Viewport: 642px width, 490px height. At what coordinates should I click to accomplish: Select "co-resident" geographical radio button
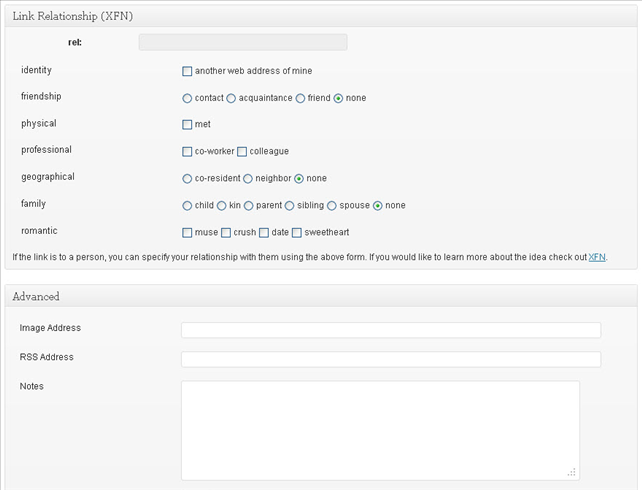click(x=187, y=178)
